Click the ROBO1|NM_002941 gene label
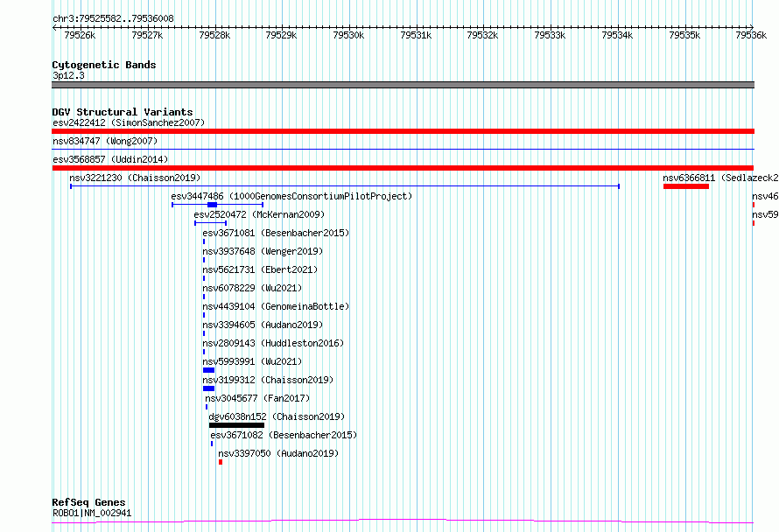779x532 pixels. [92, 513]
